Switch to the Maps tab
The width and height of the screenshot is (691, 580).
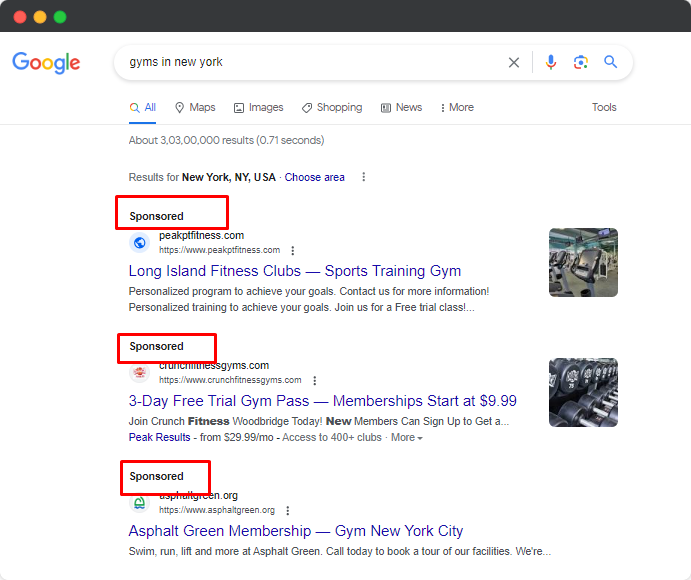pos(195,108)
